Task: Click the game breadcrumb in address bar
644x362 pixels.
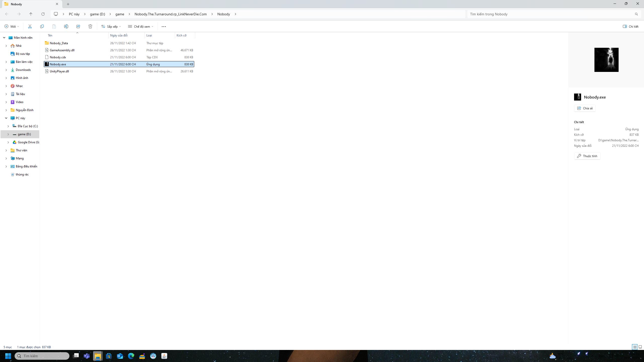Action: pos(120,14)
